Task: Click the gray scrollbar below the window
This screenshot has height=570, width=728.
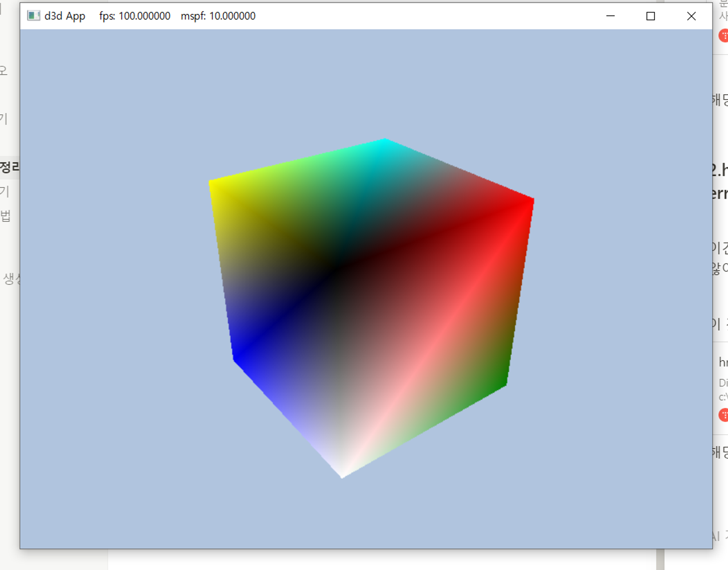Action: coord(660,560)
